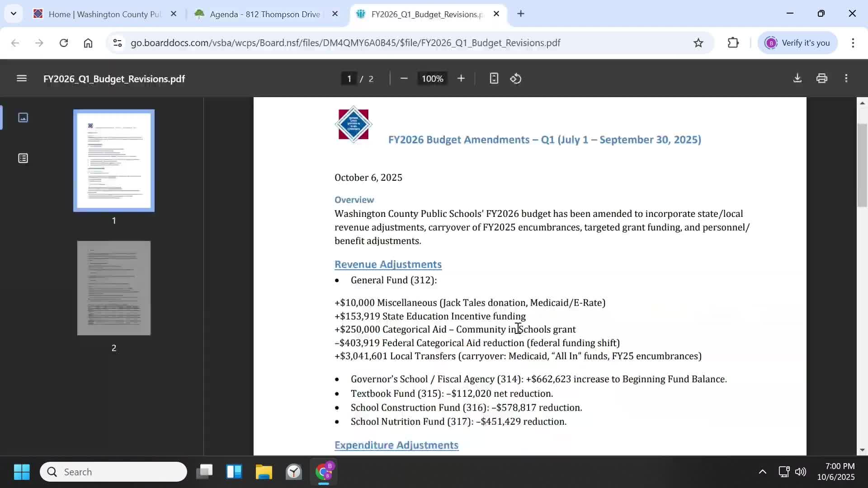The width and height of the screenshot is (868, 488).
Task: Download the budget revisions PDF
Action: (797, 78)
